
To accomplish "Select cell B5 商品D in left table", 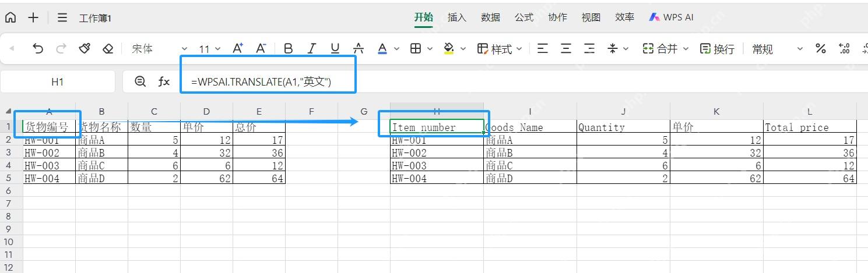I will click(102, 178).
